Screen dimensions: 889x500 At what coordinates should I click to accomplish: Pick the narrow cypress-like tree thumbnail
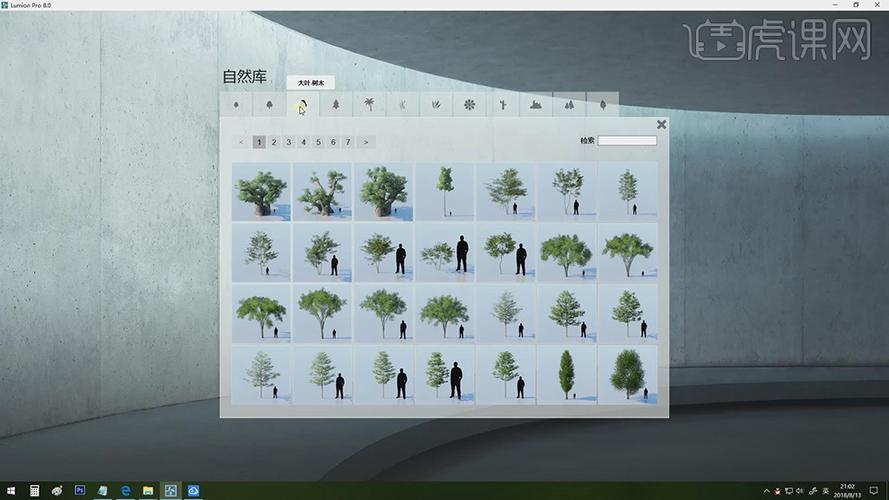566,375
